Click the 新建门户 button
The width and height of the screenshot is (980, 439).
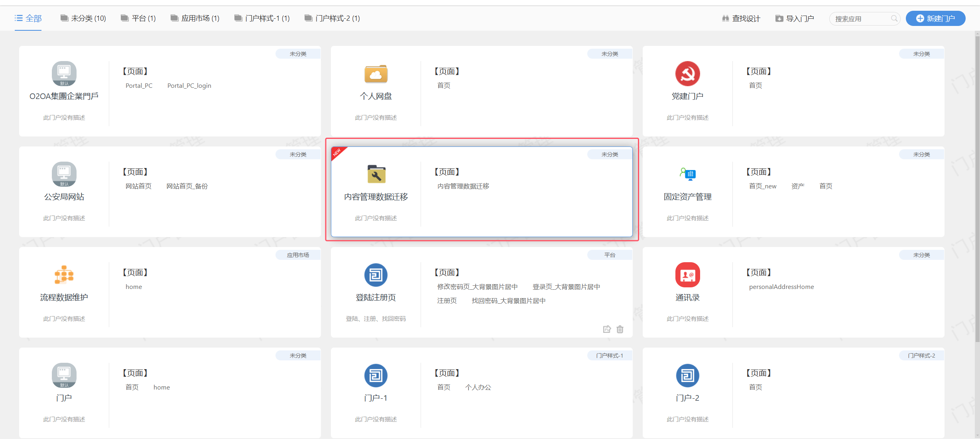click(x=935, y=19)
